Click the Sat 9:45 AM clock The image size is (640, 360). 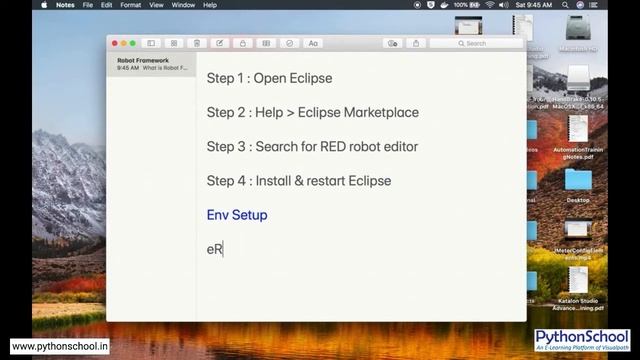click(x=533, y=5)
